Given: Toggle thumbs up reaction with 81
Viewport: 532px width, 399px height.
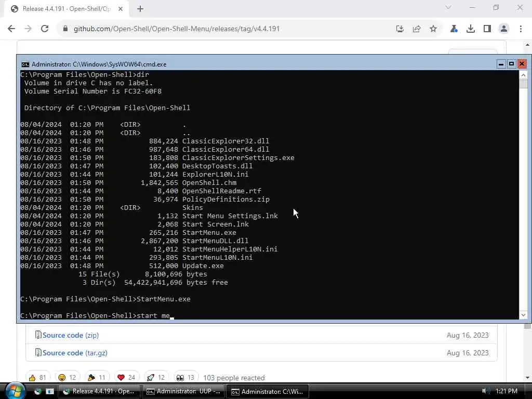Looking at the screenshot, I should [37, 378].
